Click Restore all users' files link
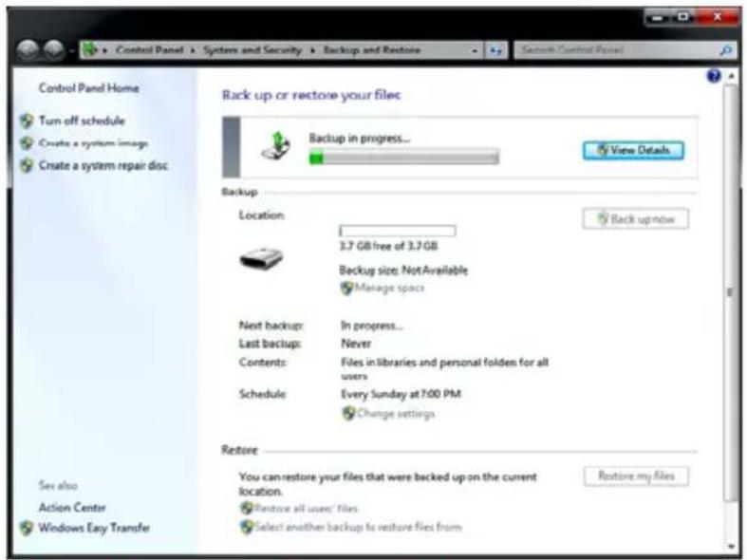Screen dimensions: 747x560 pyautogui.click(x=306, y=508)
